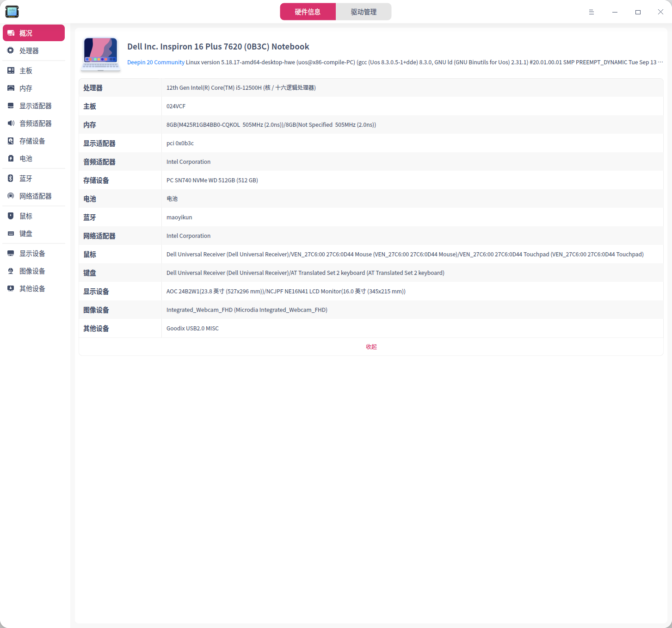Click the '存储设备' row label in the overview table
This screenshot has height=628, width=672.
tap(96, 180)
